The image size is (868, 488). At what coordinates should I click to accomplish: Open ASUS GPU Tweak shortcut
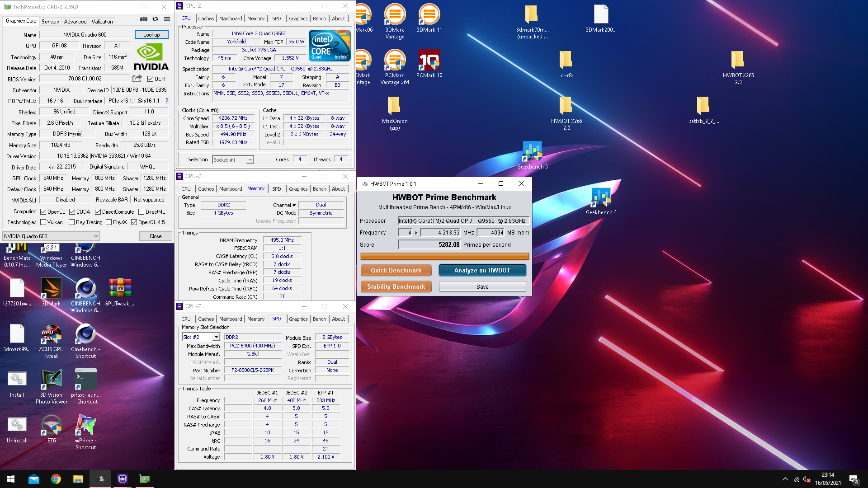[51, 341]
